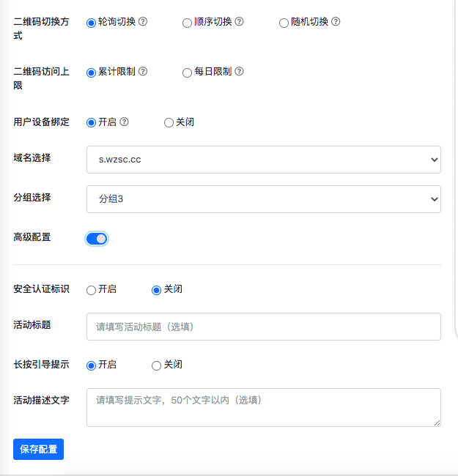Select 随机切换 radio option

[284, 23]
